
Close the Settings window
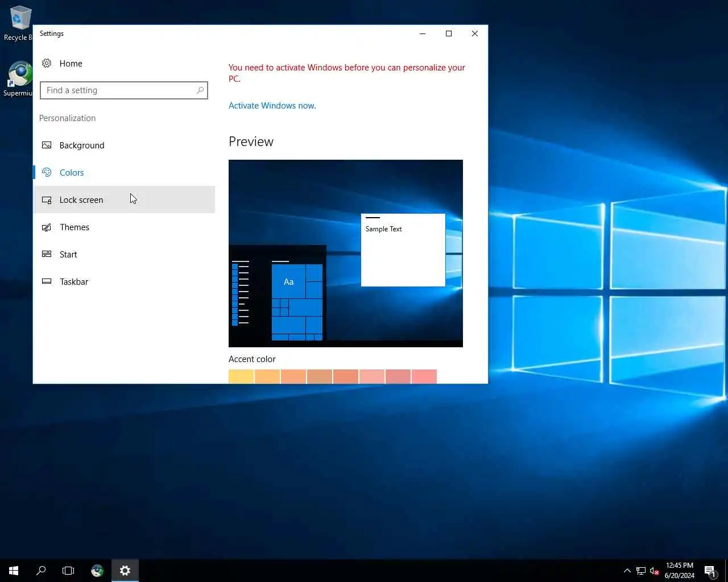pyautogui.click(x=475, y=34)
